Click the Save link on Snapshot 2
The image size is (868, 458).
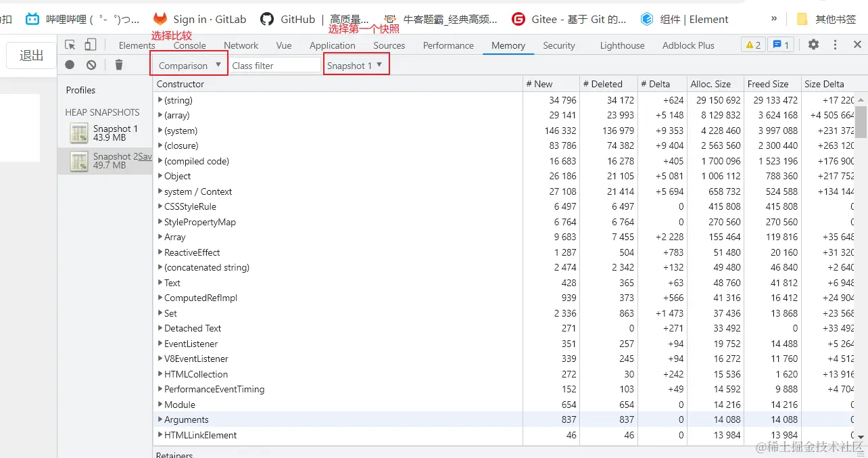click(x=145, y=156)
